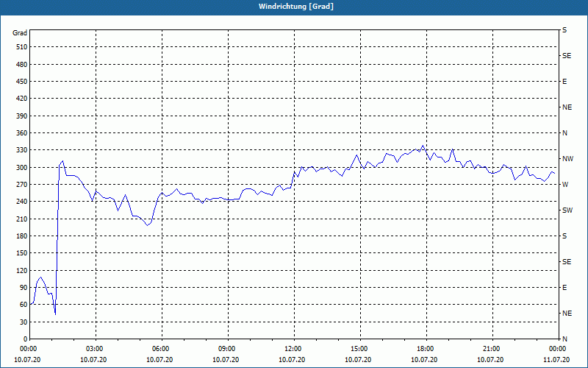Click the 09:00 time label
The image size is (588, 368).
226,349
